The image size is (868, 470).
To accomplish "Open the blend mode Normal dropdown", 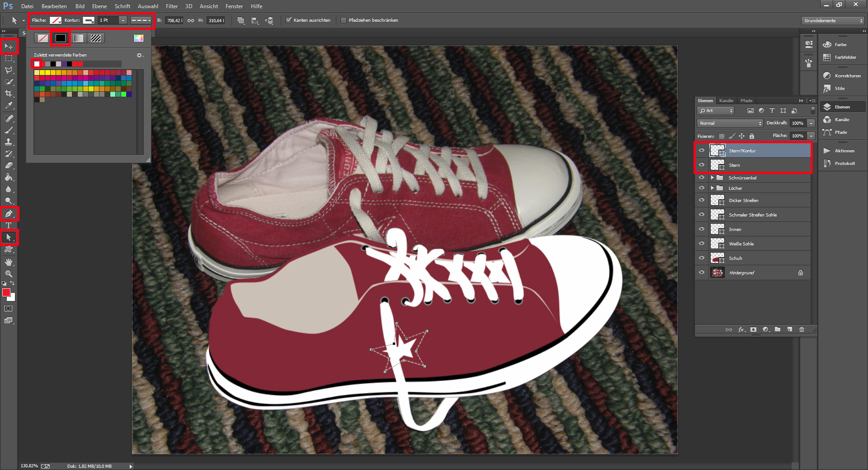I will (730, 123).
